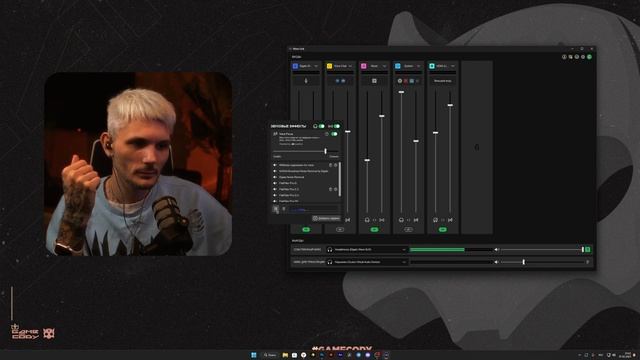Click the text button inside the fifth channel
This screenshot has width=640, height=360.
pyautogui.click(x=443, y=81)
